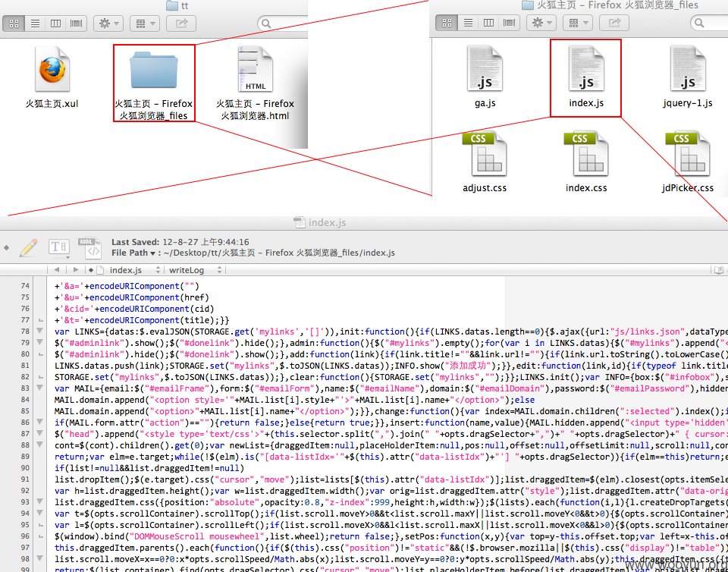This screenshot has width=728, height=572.
Task: Select the index.css file icon
Action: [586, 154]
